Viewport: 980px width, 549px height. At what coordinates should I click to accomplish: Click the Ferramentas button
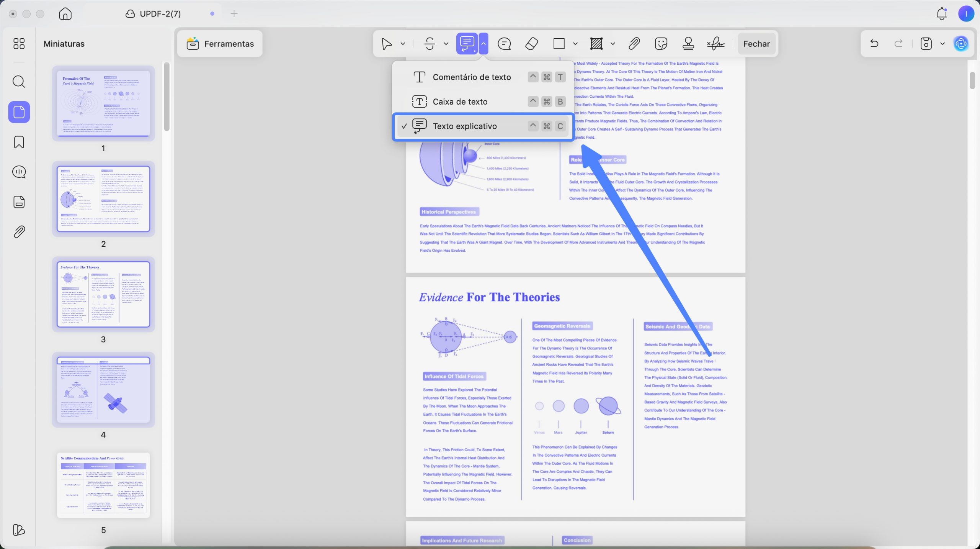[220, 44]
